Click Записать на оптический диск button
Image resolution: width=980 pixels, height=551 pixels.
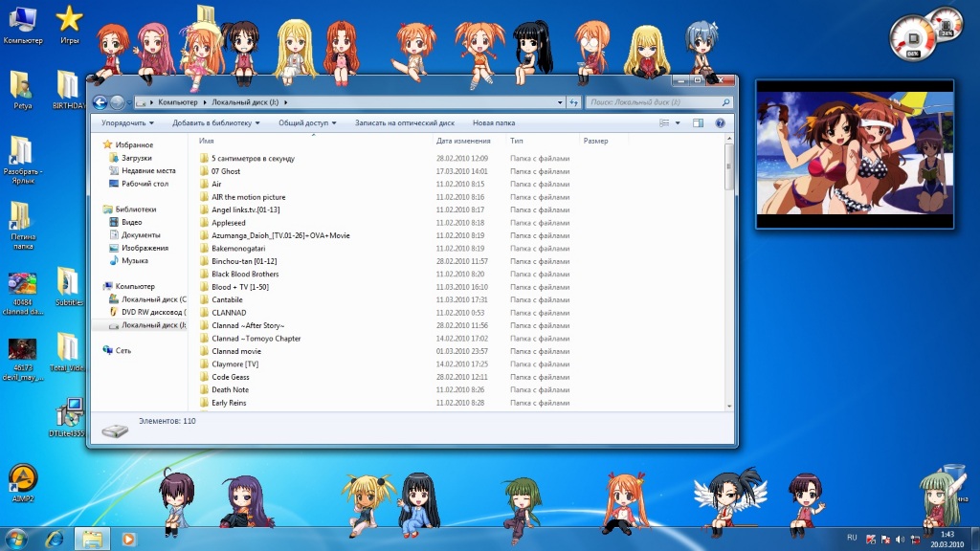pyautogui.click(x=405, y=123)
